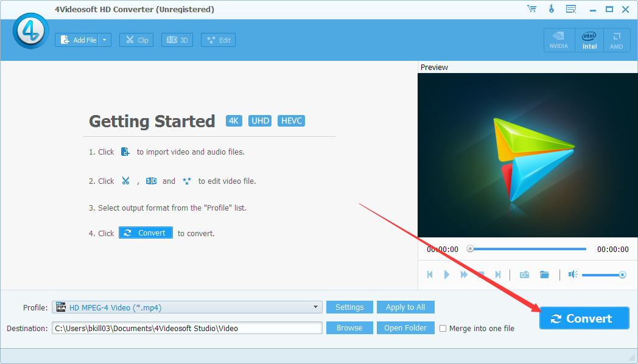The height and width of the screenshot is (364, 638).
Task: Skip to next item in preview
Action: click(497, 275)
